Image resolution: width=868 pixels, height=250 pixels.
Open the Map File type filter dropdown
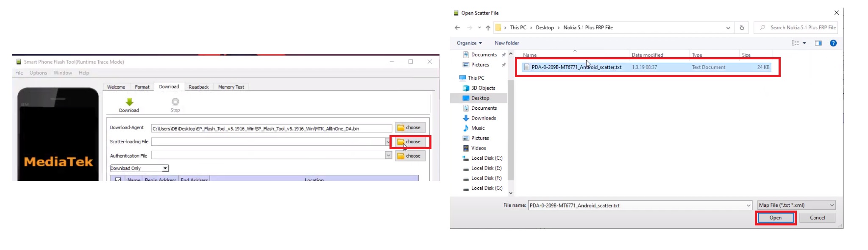coord(796,205)
